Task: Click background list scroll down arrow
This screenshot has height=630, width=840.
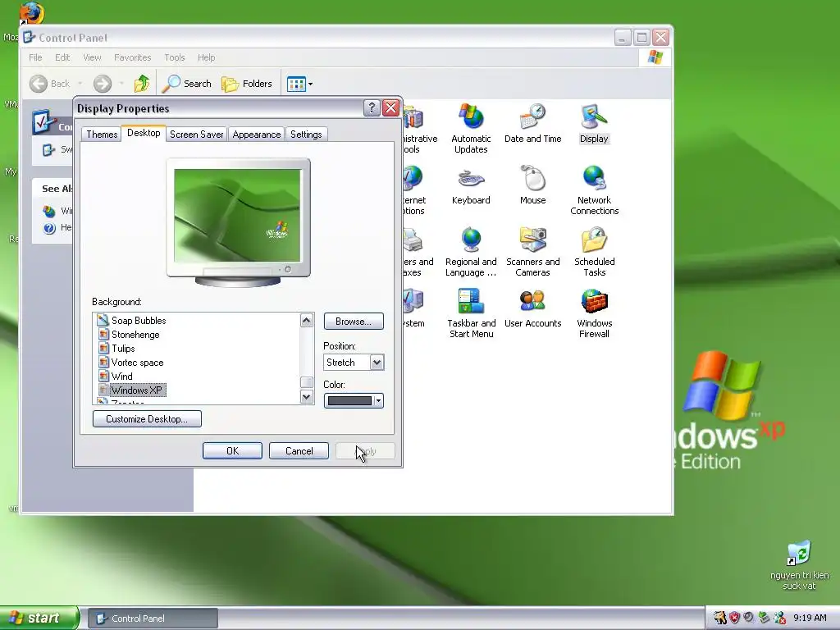Action: (307, 397)
